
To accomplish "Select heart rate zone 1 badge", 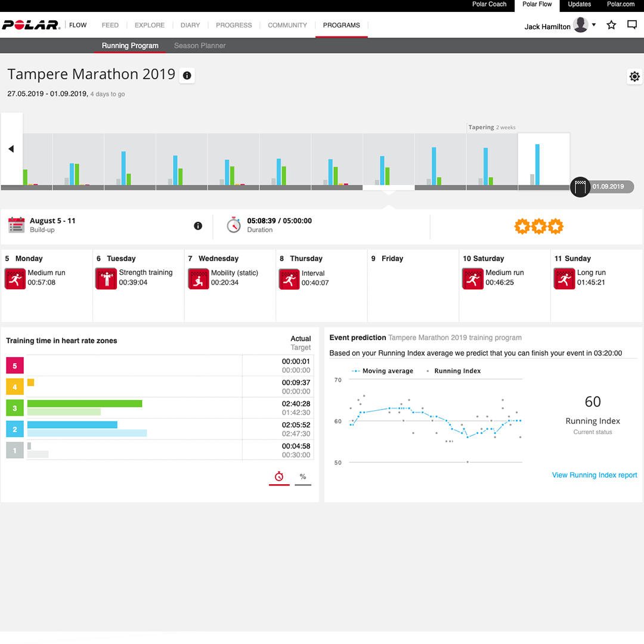I will (15, 451).
